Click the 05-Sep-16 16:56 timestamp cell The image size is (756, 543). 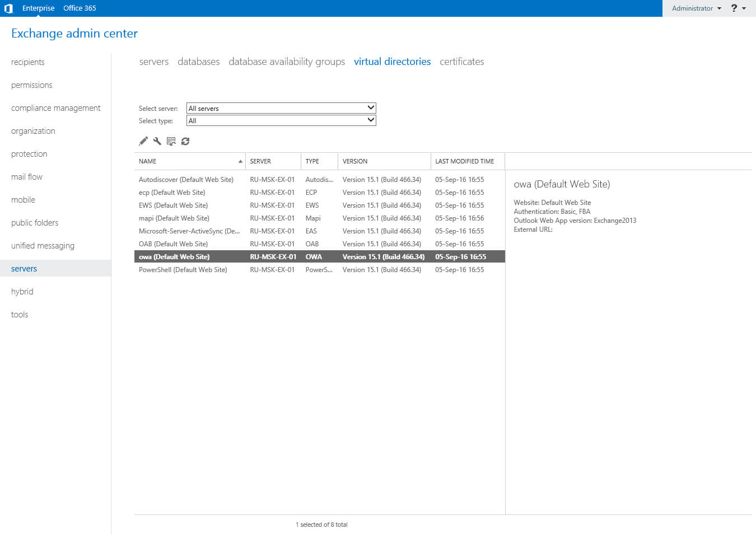click(460, 218)
